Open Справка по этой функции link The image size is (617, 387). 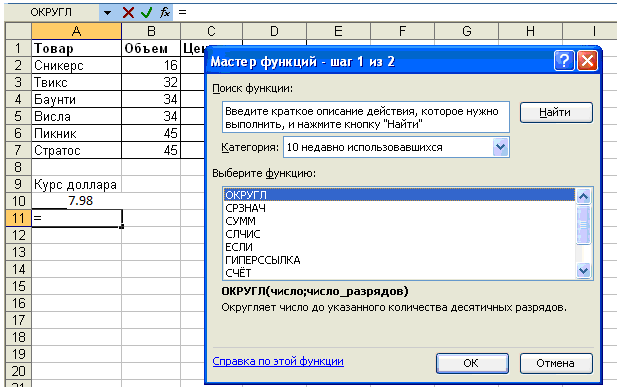pyautogui.click(x=278, y=361)
